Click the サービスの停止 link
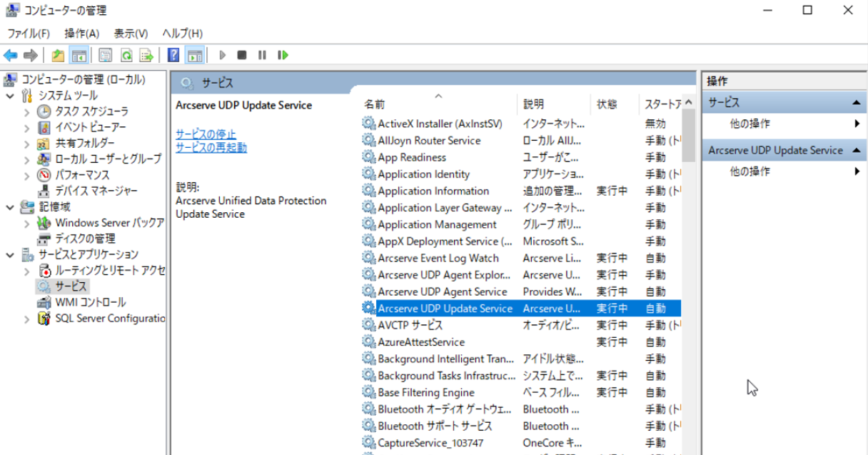868x455 pixels. pos(206,134)
